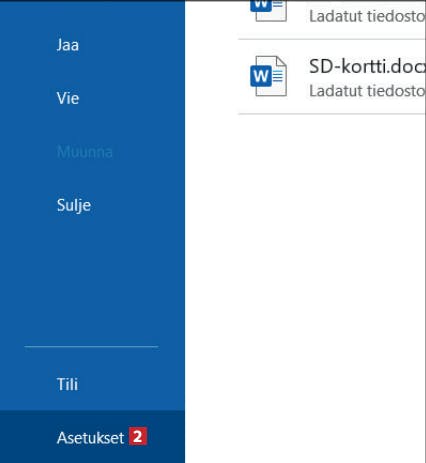This screenshot has height=463, width=426.
Task: Click Ladatut tiedostot path under SD-kortti.docx
Action: click(x=367, y=90)
